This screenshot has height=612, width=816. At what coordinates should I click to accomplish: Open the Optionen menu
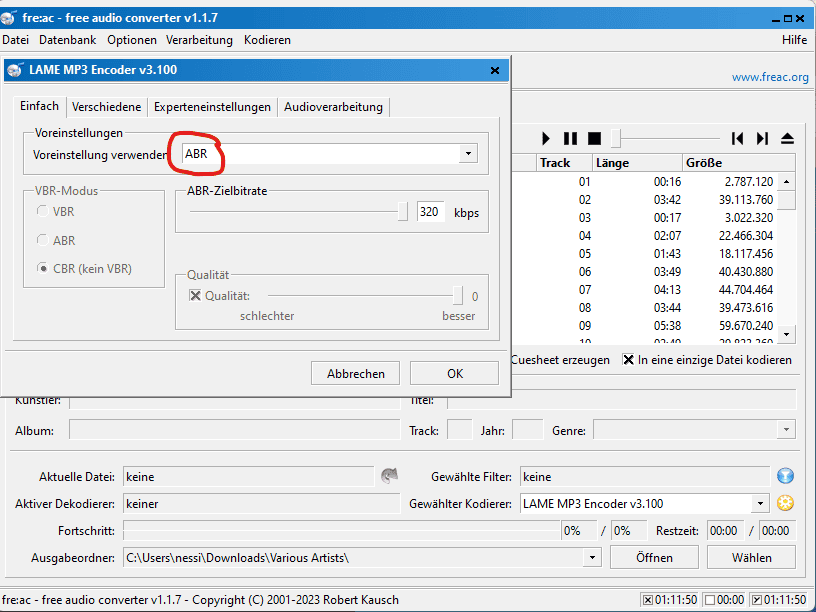tap(132, 40)
